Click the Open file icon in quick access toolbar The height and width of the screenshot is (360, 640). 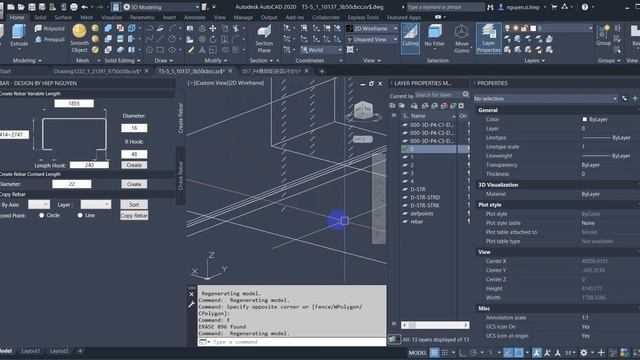pos(21,7)
